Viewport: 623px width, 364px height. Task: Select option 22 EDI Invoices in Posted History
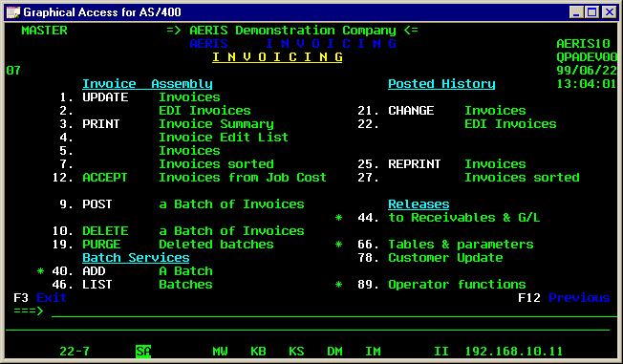(x=457, y=124)
